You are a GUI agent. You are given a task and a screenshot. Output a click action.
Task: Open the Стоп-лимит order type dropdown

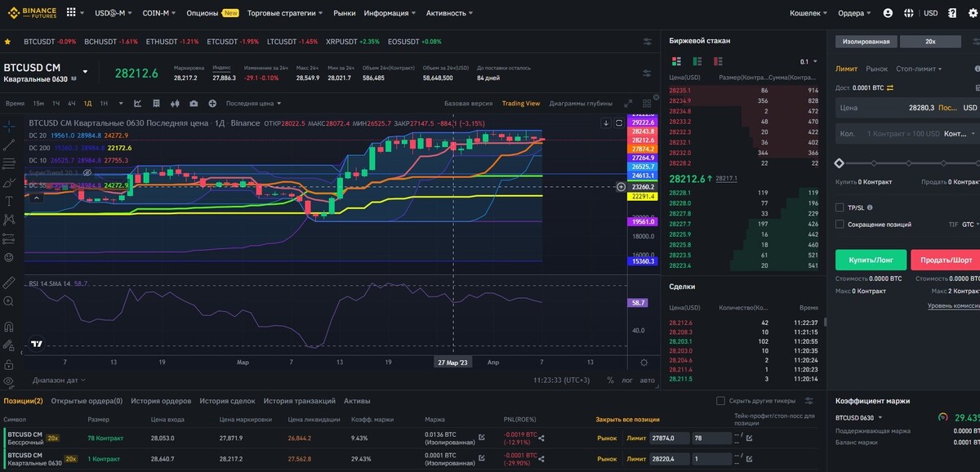tap(919, 69)
